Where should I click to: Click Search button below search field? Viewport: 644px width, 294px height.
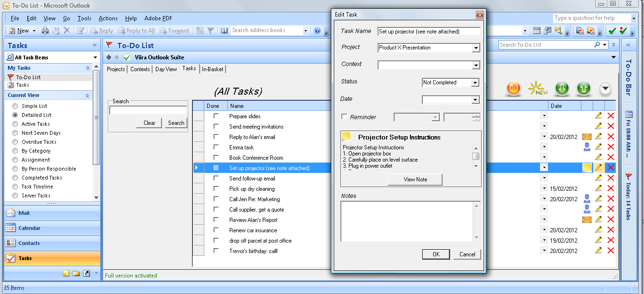(176, 122)
